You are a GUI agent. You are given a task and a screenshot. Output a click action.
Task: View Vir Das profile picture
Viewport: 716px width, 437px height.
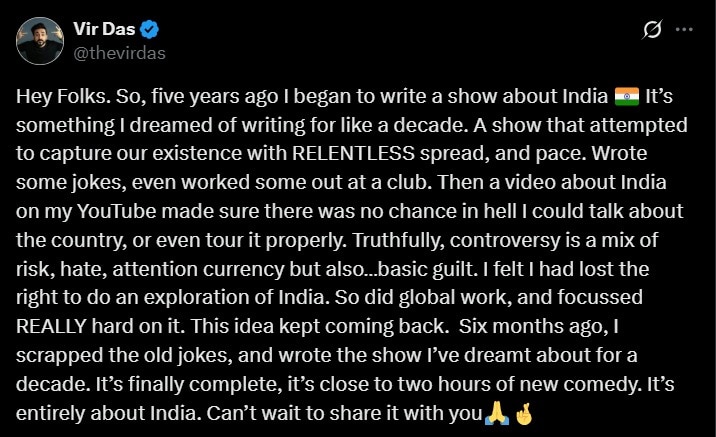40,41
